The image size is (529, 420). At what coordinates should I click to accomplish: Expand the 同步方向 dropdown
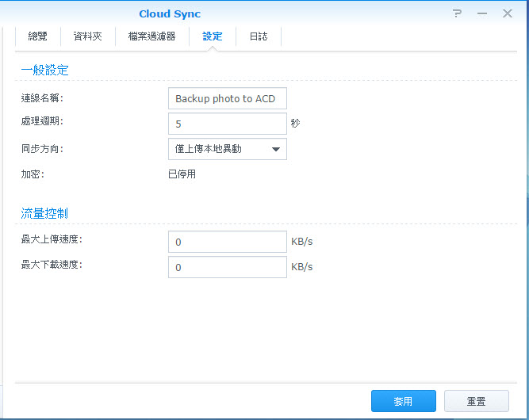pos(228,149)
